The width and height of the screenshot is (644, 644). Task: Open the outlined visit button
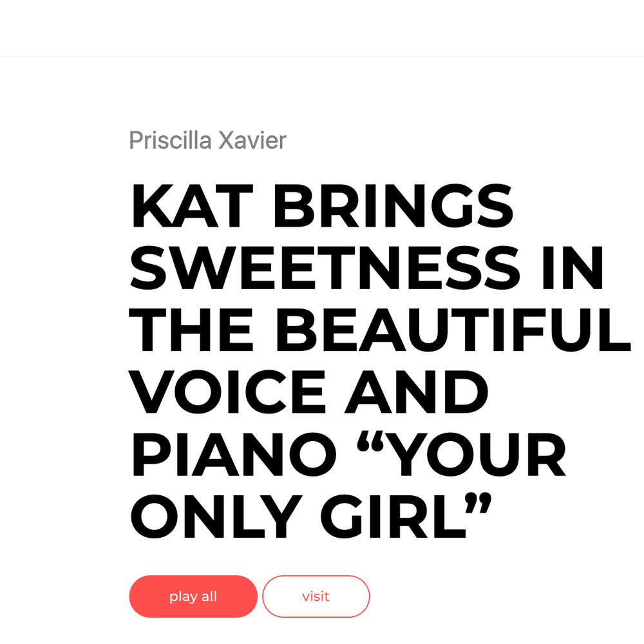click(x=316, y=596)
